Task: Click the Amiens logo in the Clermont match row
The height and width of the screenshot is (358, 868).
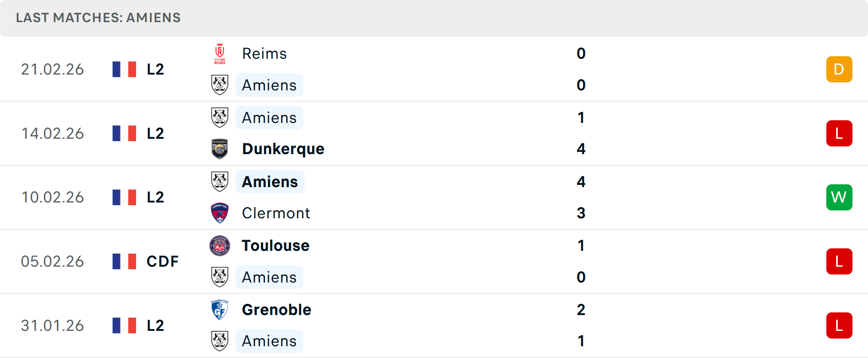Action: point(220,182)
